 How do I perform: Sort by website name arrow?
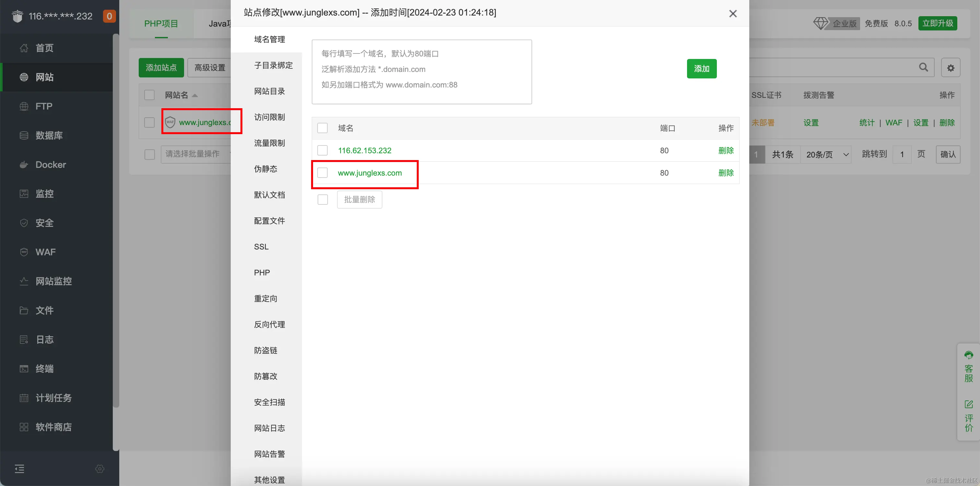coord(195,95)
